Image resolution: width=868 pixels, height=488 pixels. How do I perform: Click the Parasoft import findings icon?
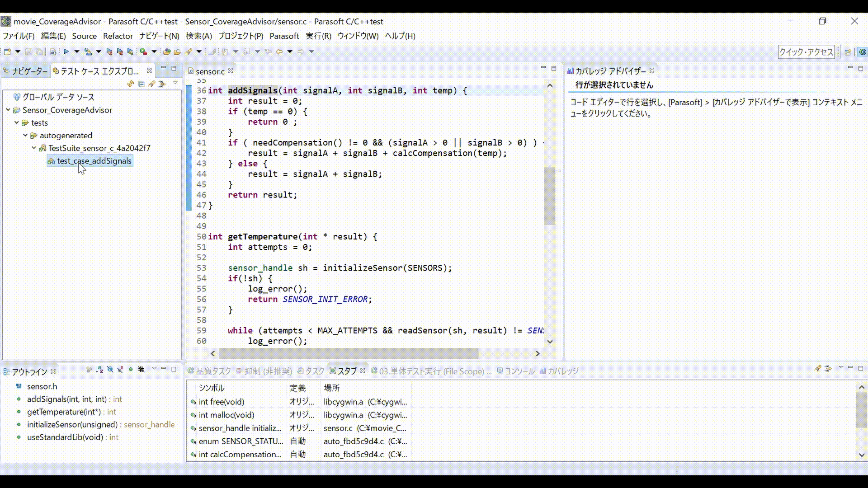pos(88,52)
